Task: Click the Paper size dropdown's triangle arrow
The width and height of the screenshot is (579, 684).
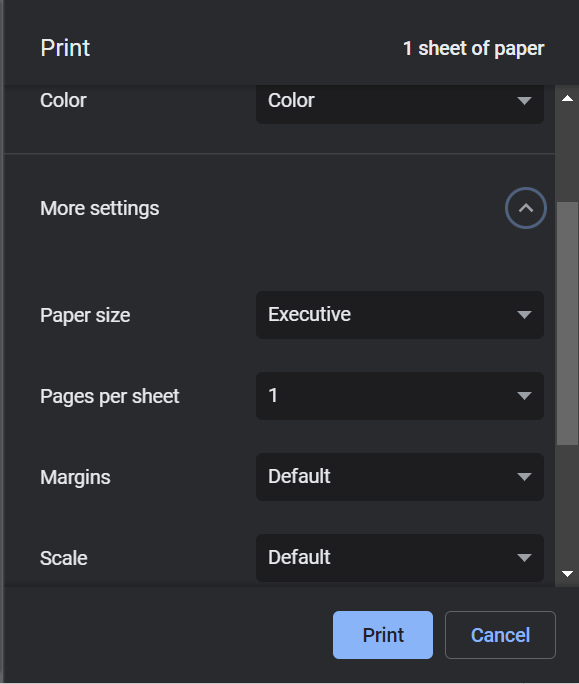Action: 524,315
